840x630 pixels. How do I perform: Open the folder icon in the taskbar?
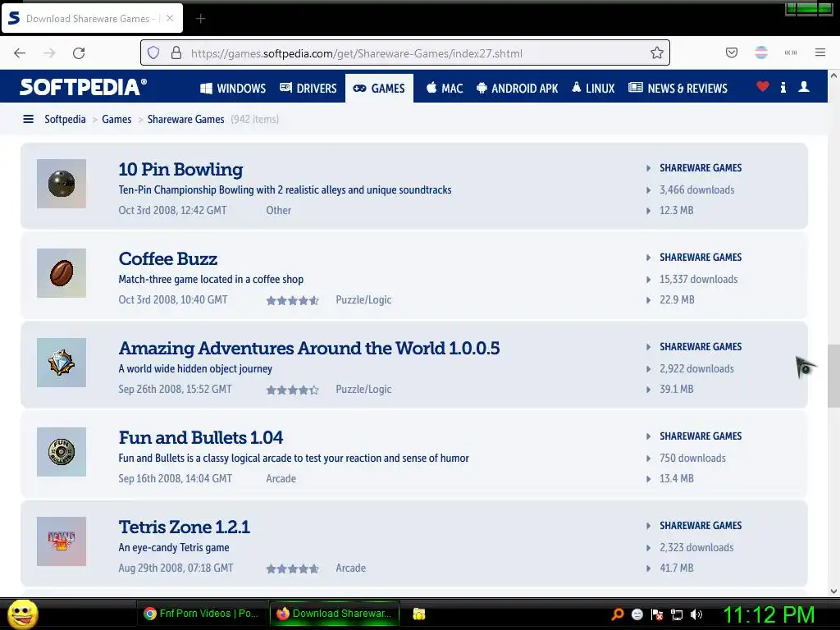click(419, 614)
